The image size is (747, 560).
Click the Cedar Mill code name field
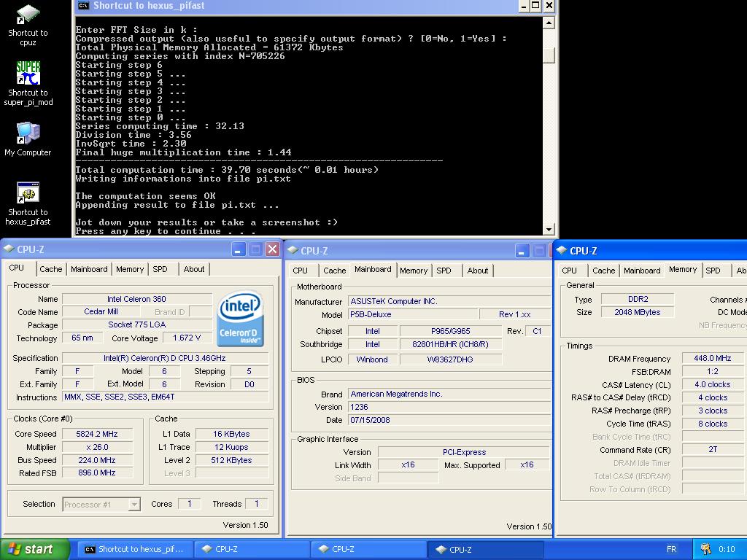pyautogui.click(x=101, y=311)
